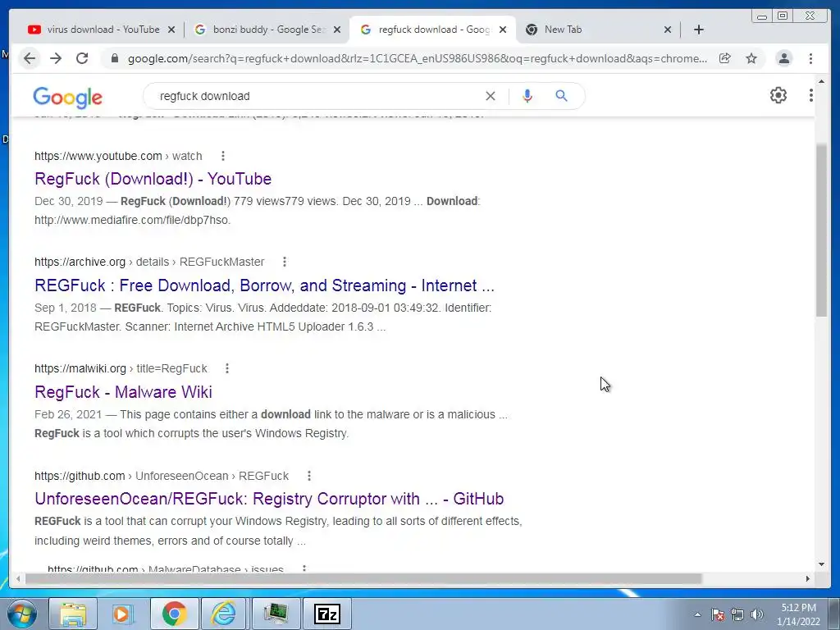The width and height of the screenshot is (840, 630).
Task: Open the UnforeseenOcean/REGFuck GitHub result
Action: point(269,499)
